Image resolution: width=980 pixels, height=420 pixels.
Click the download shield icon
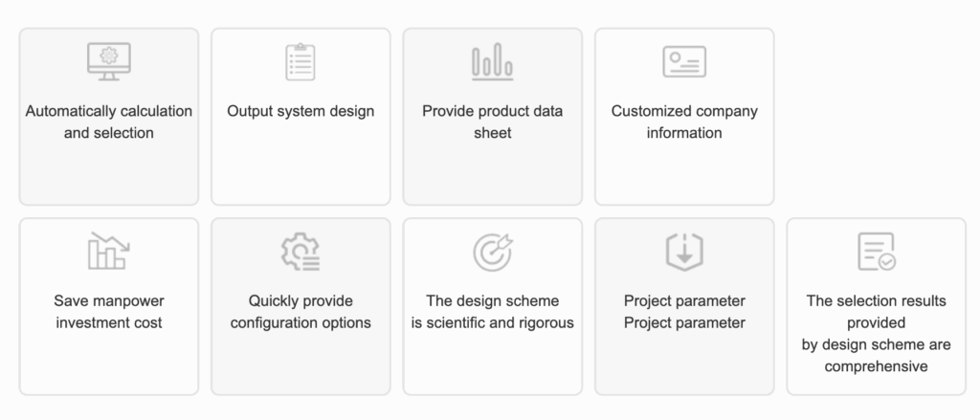pos(684,252)
